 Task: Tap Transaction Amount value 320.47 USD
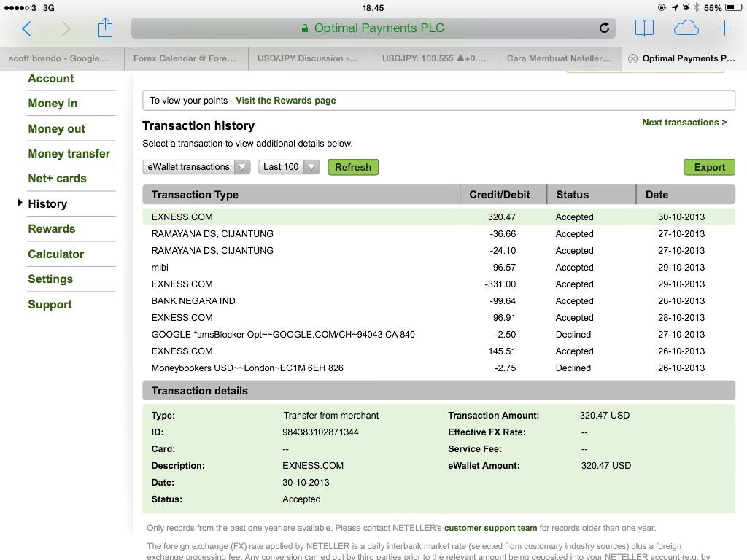coord(605,415)
